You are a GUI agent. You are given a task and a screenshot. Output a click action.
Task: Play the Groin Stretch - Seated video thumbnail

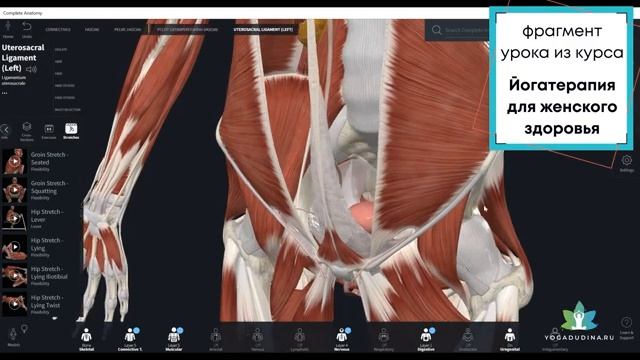15,161
